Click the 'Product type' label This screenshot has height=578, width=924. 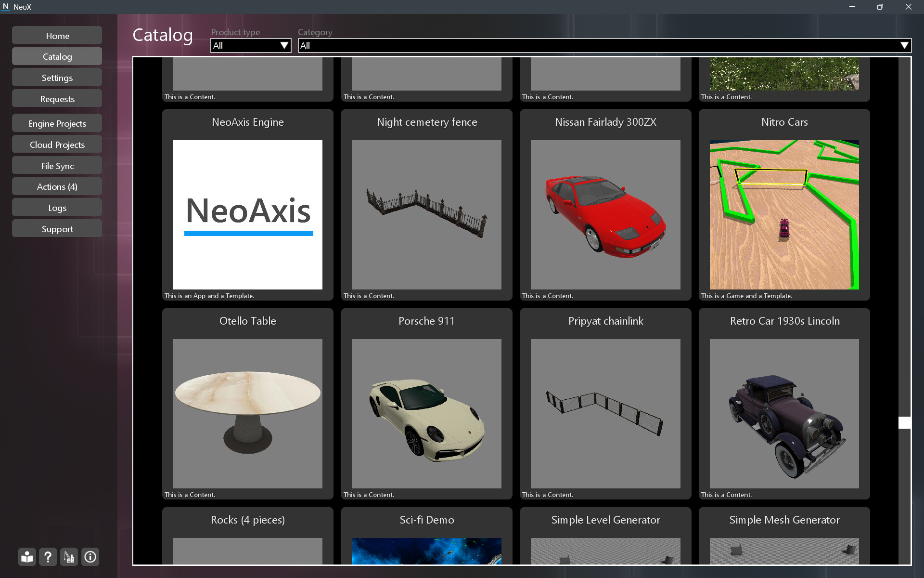[235, 32]
